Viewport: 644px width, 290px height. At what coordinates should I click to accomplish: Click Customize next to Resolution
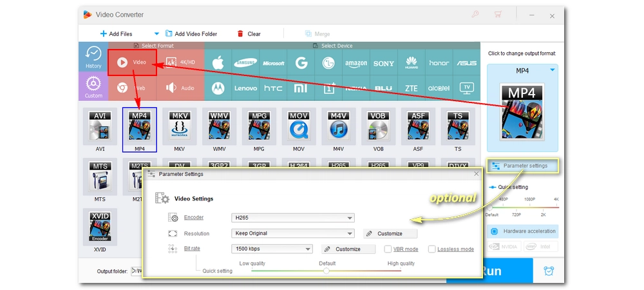pos(390,233)
